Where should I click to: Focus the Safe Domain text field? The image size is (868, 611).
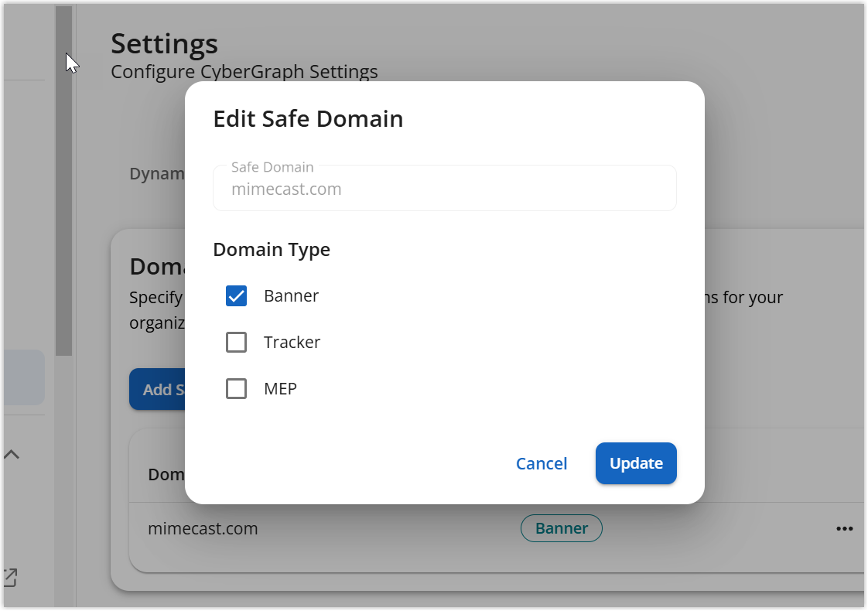point(445,188)
